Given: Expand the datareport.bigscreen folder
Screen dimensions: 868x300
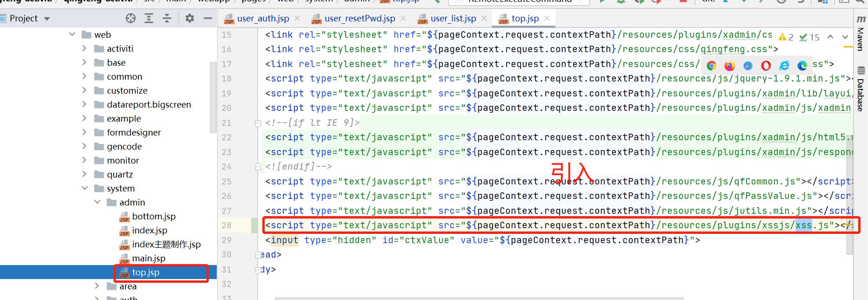Looking at the screenshot, I should tap(84, 104).
